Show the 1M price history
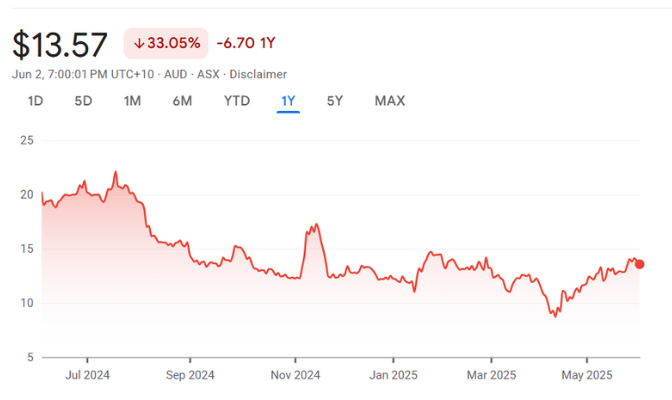 point(132,100)
